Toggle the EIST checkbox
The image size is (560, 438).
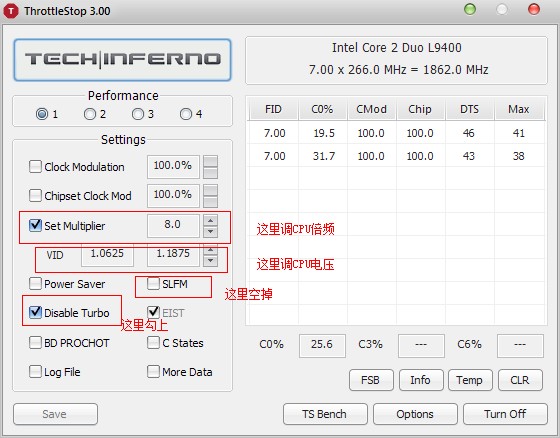153,312
